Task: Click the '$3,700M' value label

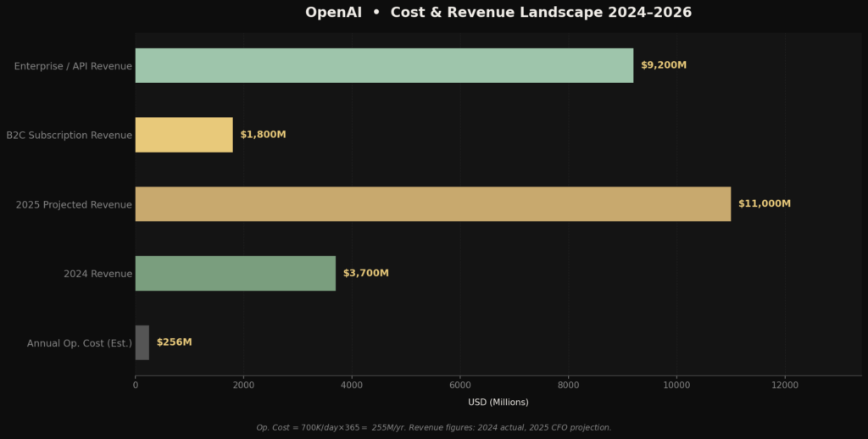Action: [366, 273]
